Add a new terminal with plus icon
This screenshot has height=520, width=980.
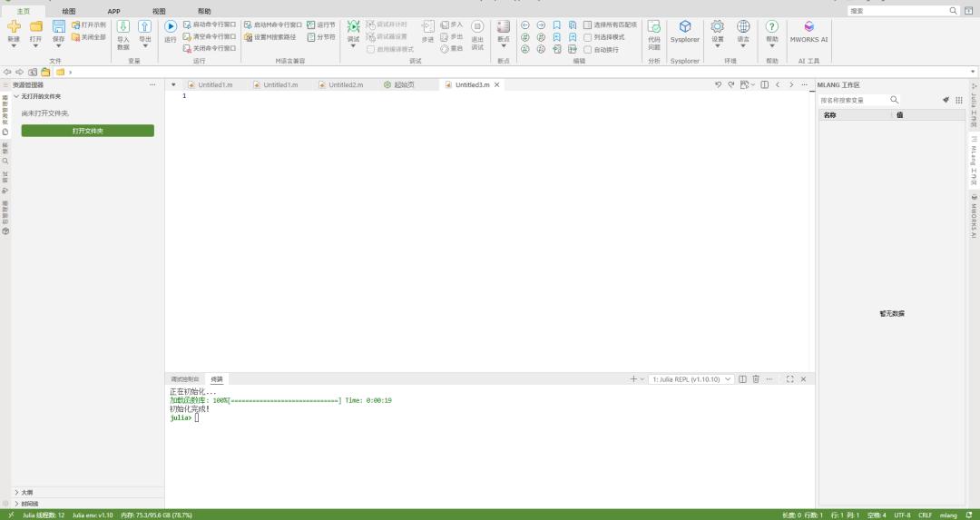633,379
